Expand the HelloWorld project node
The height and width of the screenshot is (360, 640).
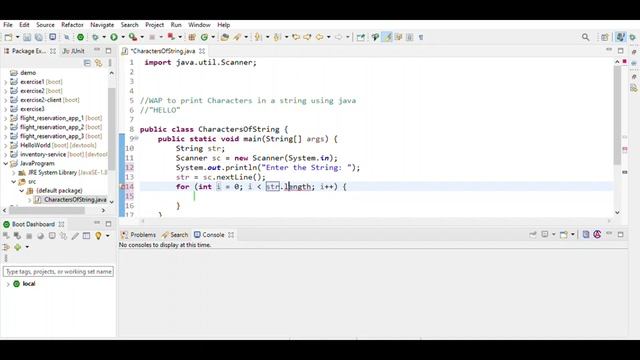click(x=6, y=145)
